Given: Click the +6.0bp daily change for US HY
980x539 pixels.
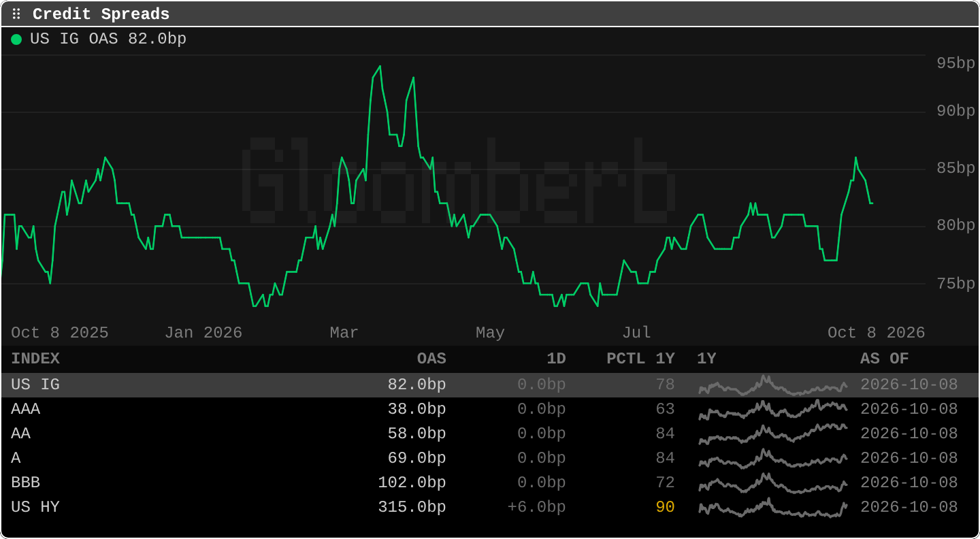Looking at the screenshot, I should (537, 507).
